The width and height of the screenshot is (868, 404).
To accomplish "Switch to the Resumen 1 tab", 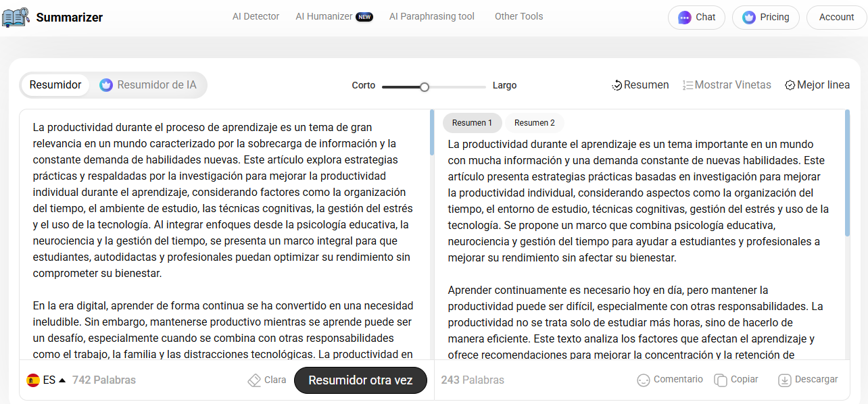I will (472, 123).
